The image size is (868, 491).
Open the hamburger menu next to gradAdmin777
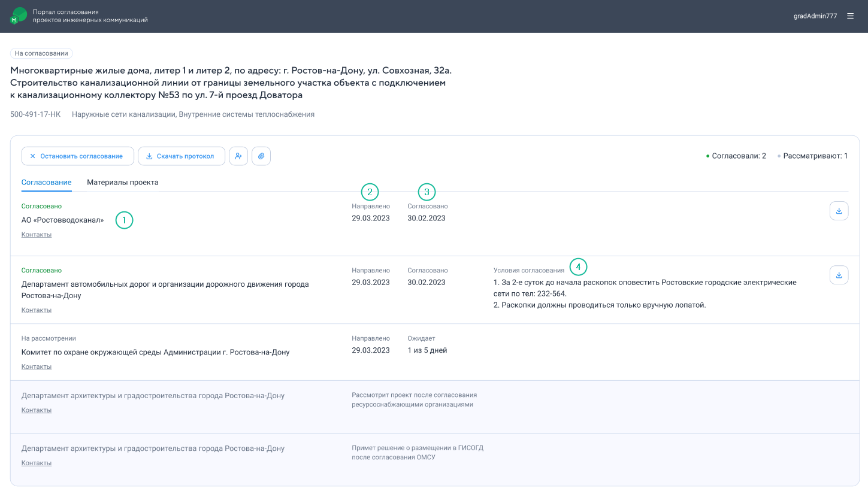point(850,16)
